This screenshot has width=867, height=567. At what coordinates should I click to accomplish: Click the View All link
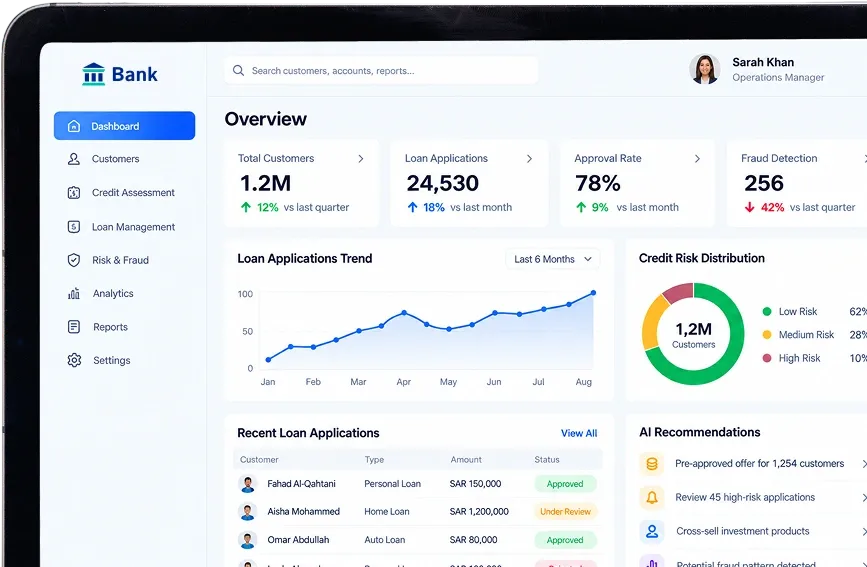579,433
